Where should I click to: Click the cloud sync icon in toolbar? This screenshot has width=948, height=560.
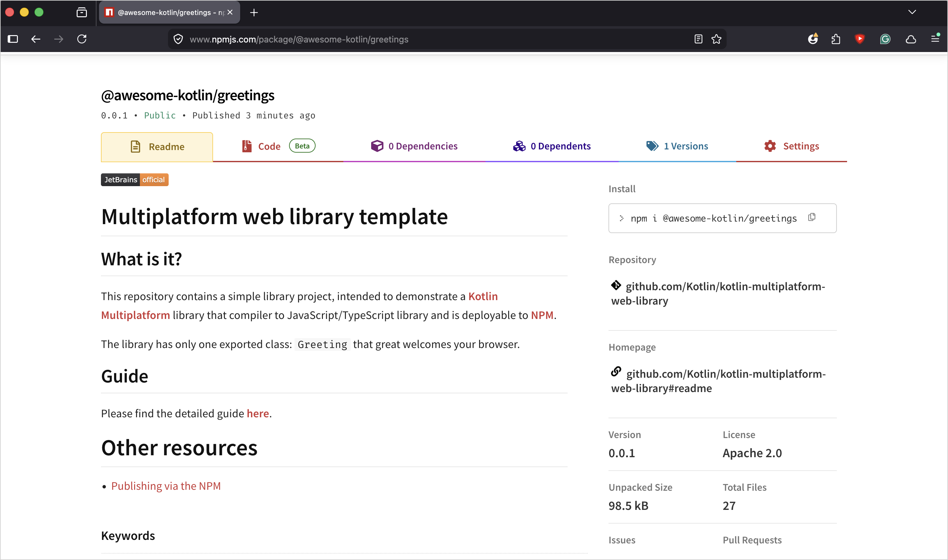[910, 39]
